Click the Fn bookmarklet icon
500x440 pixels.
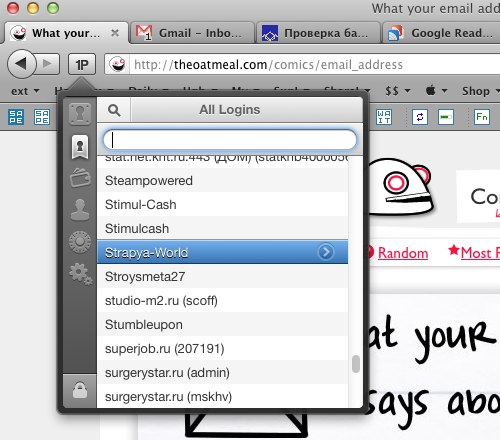[x=482, y=117]
